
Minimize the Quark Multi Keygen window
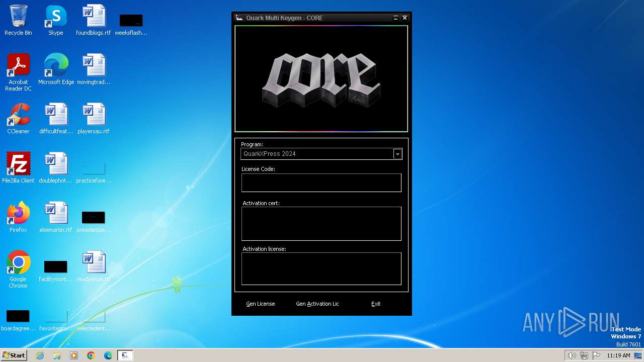395,18
